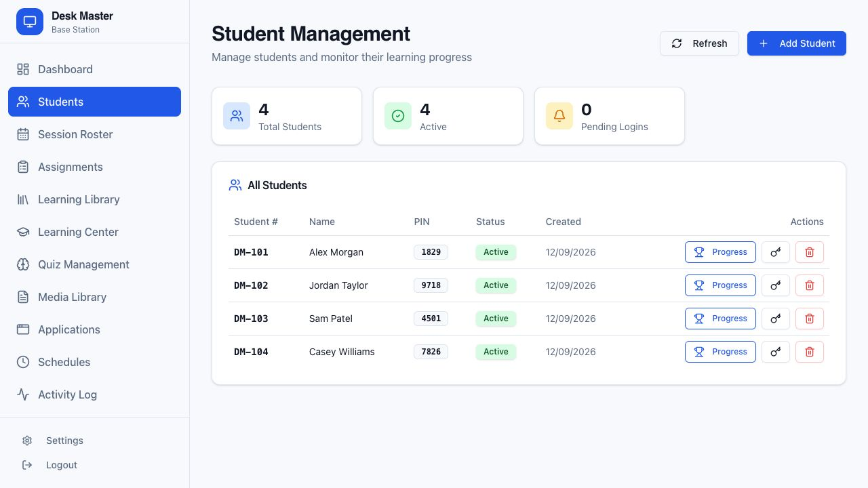View Progress for Casey Williams
Screen dimensions: 868x488
tap(720, 352)
